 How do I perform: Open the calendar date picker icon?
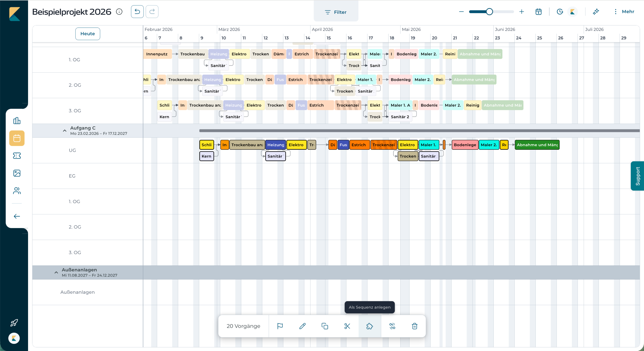(x=539, y=11)
